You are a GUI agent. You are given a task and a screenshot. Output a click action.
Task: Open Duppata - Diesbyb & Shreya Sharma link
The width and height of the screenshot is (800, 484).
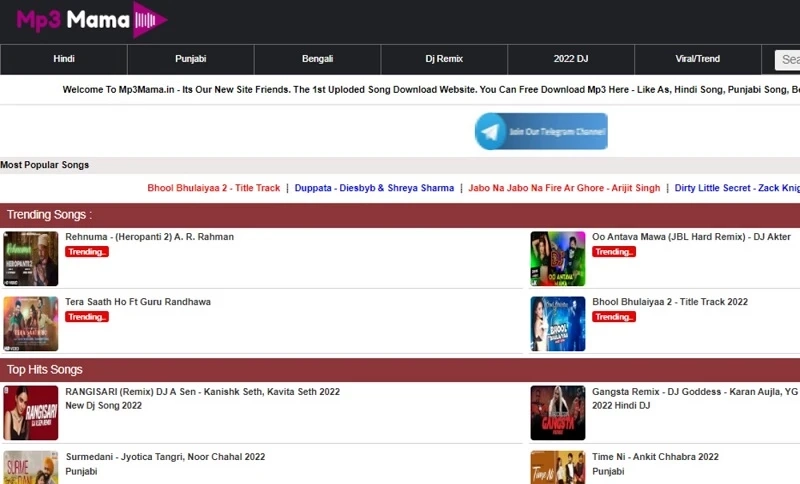pos(374,188)
